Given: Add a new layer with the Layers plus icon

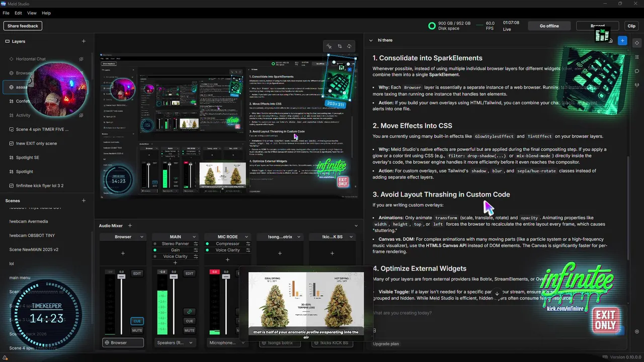Looking at the screenshot, I should [84, 41].
